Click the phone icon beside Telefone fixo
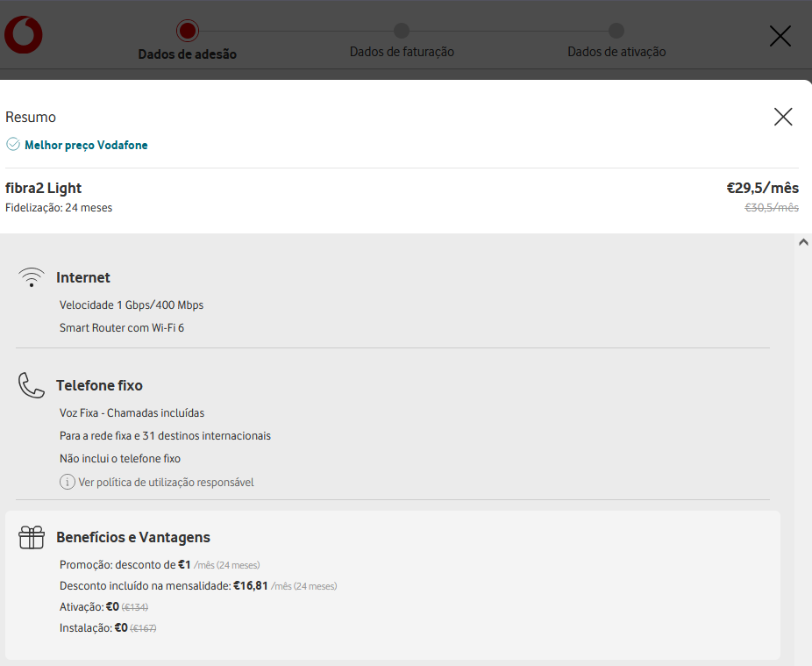Screen dimensions: 812x666 click(x=31, y=385)
